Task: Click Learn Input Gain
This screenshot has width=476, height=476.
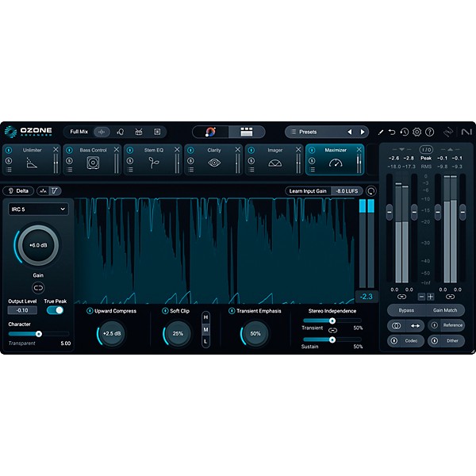Action: [x=308, y=191]
